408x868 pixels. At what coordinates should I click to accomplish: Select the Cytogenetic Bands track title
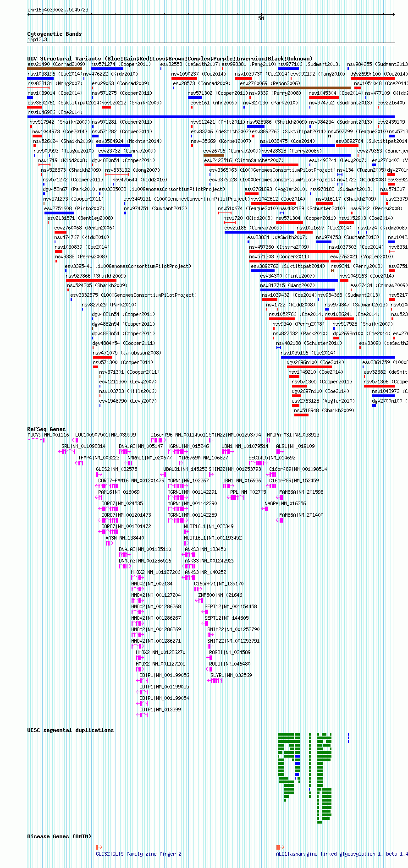coord(55,34)
